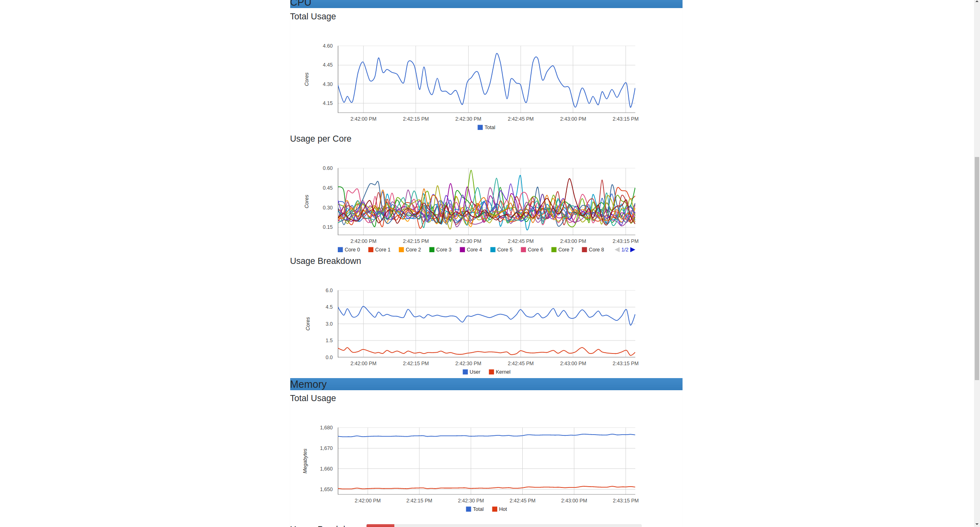Image resolution: width=980 pixels, height=527 pixels.
Task: Select the Core 7 legend entry
Action: pyautogui.click(x=562, y=250)
